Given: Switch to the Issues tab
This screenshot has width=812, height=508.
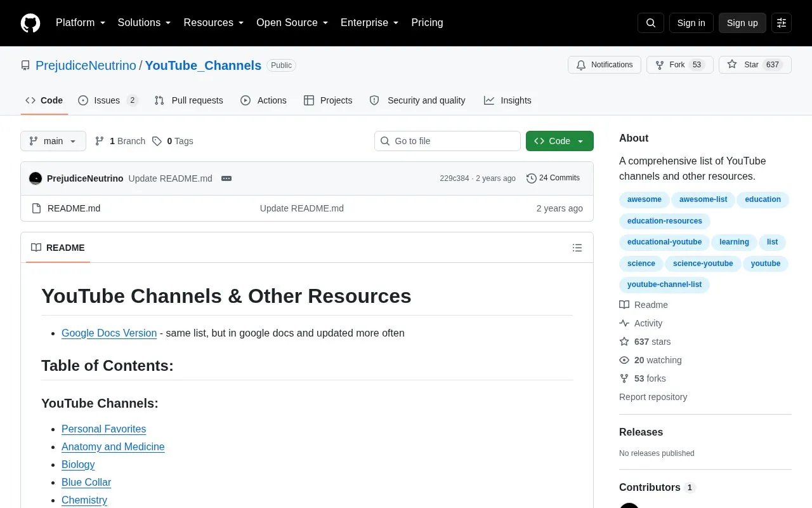Looking at the screenshot, I should 108,100.
